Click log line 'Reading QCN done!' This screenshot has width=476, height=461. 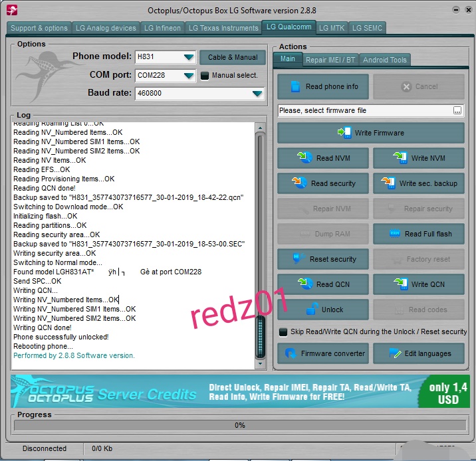pos(45,188)
